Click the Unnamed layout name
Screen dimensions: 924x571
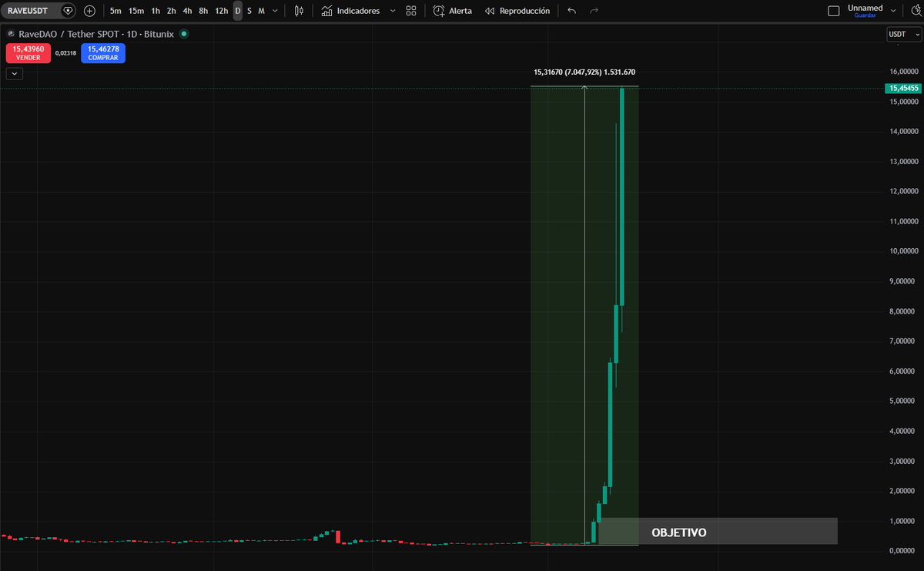pyautogui.click(x=865, y=8)
